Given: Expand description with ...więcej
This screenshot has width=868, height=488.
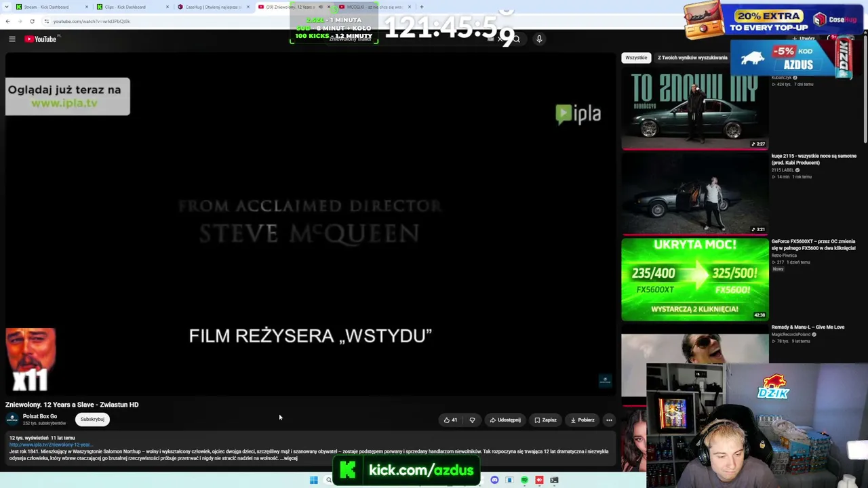Looking at the screenshot, I should tap(289, 458).
